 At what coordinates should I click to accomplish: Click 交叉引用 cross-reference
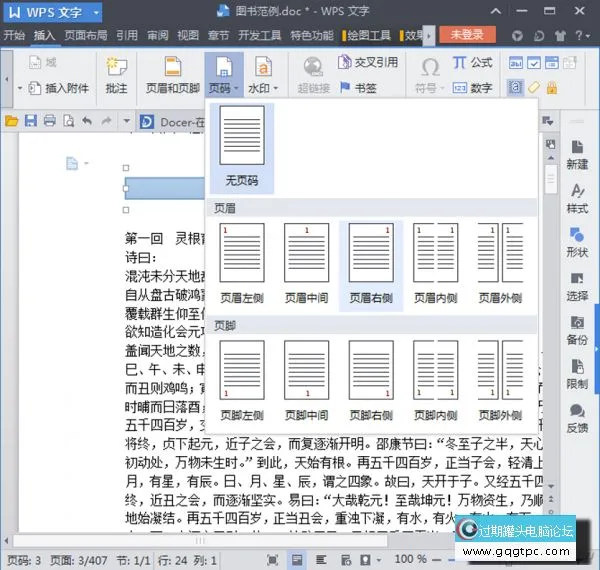[x=368, y=62]
